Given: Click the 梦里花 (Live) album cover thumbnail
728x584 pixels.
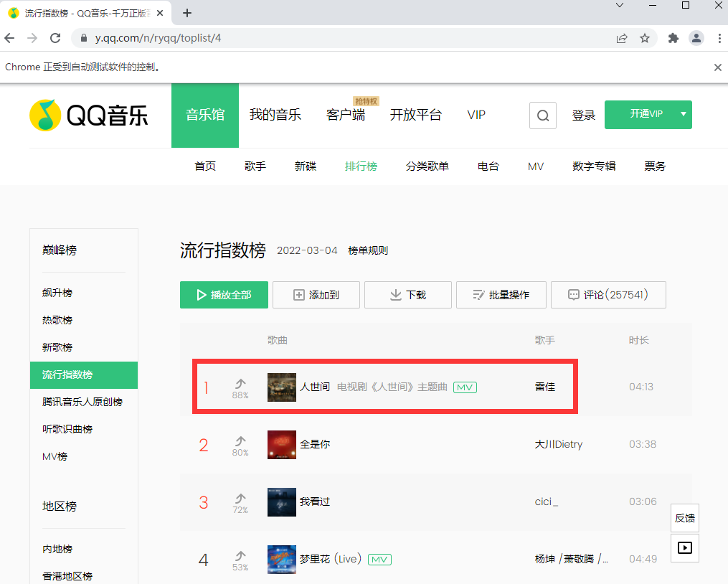Looking at the screenshot, I should [x=282, y=560].
